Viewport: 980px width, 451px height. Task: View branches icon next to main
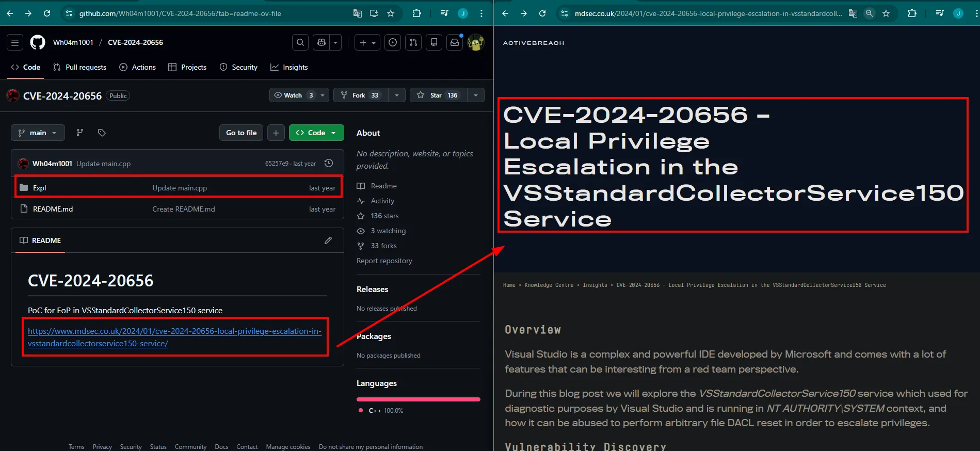79,133
